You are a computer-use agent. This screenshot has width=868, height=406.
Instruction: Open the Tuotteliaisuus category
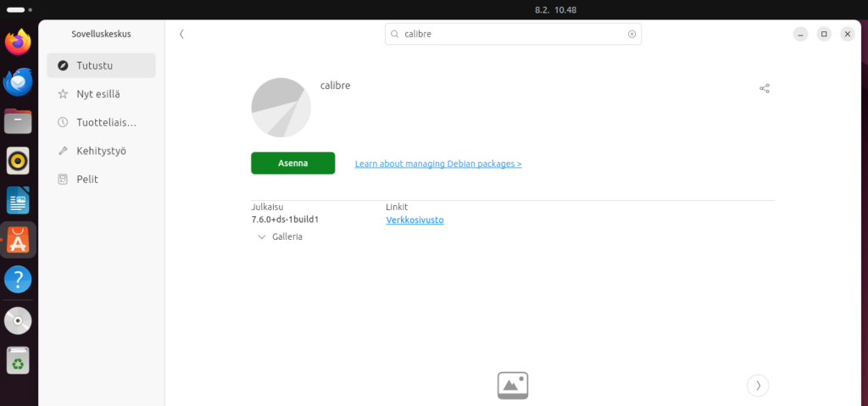pos(102,123)
